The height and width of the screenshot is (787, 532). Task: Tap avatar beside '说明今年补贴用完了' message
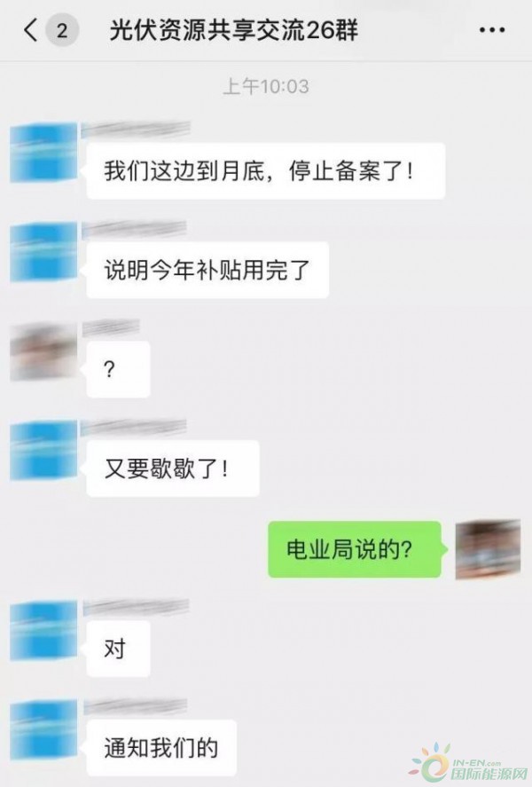[x=43, y=251]
